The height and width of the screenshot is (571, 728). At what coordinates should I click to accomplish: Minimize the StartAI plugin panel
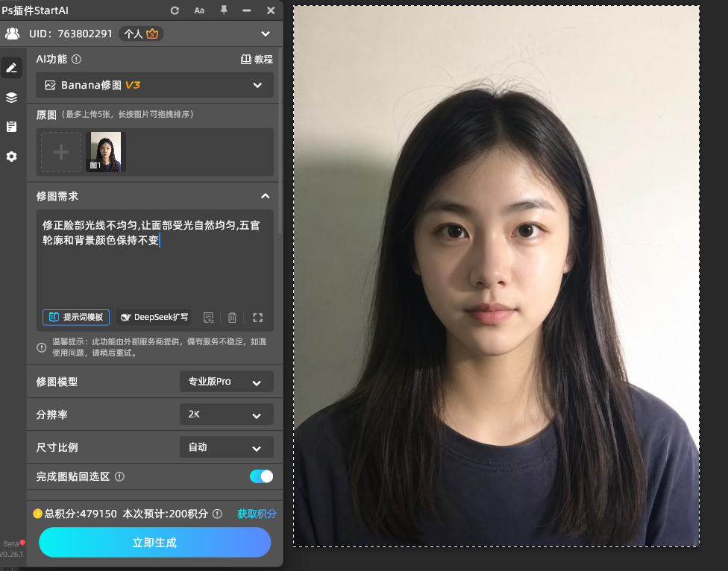pyautogui.click(x=247, y=10)
